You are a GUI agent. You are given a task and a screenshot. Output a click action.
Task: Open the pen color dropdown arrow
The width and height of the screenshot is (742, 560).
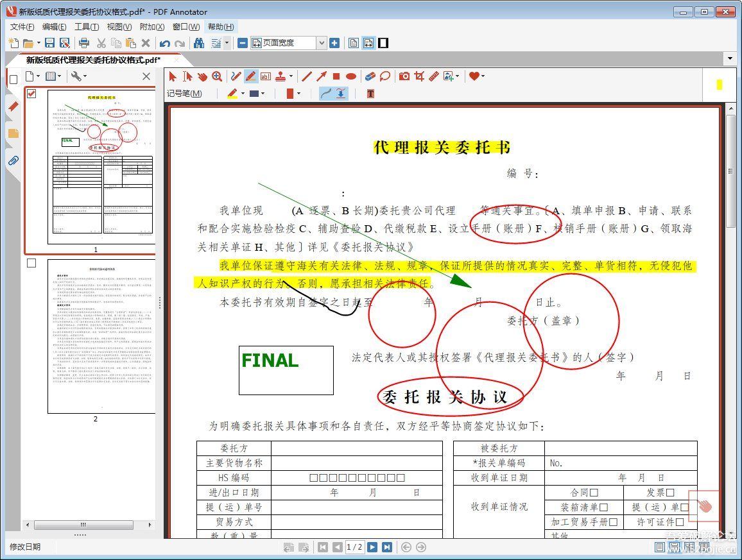243,94
